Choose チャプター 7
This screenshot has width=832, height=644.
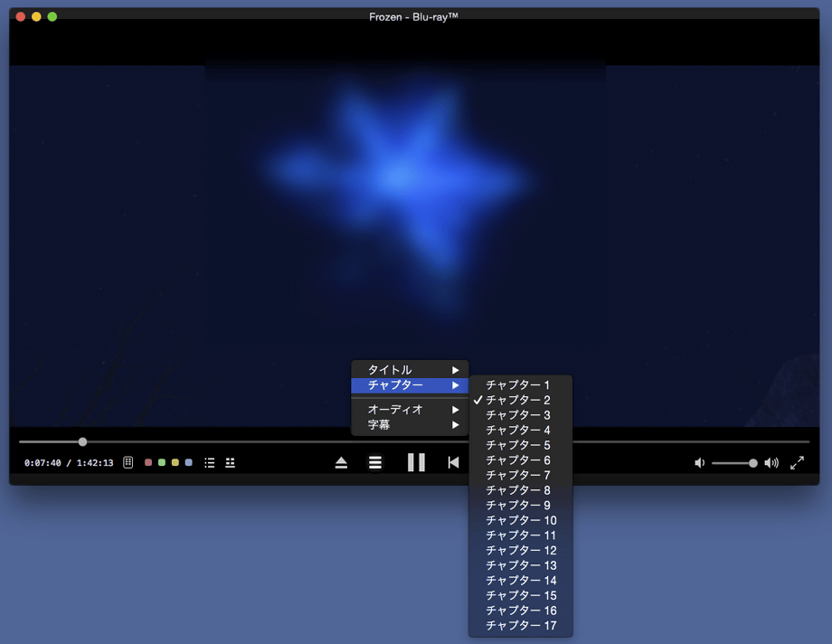pyautogui.click(x=521, y=475)
